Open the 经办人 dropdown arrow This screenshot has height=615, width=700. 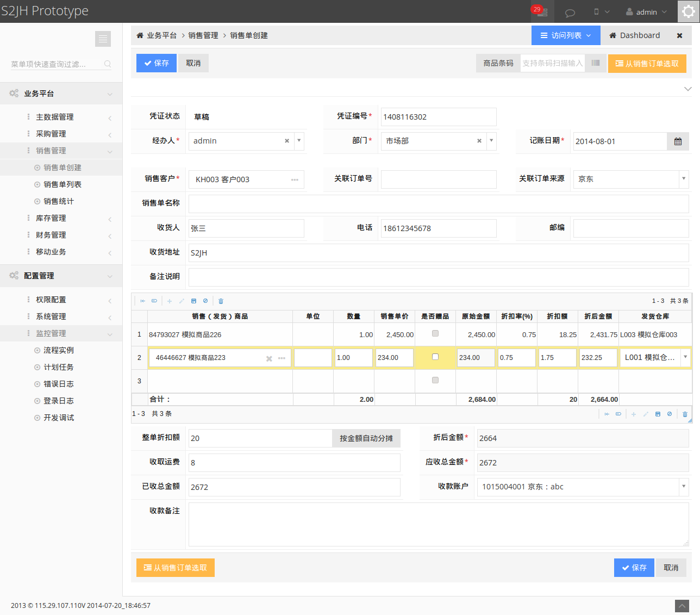coord(299,141)
